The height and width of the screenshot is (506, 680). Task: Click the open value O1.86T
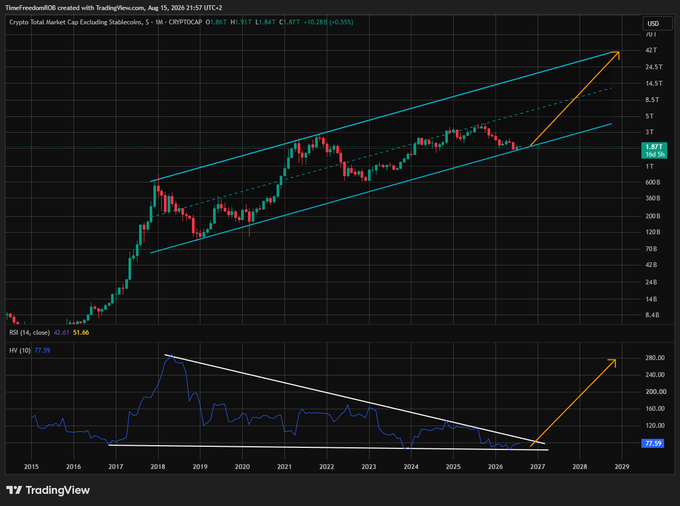216,22
